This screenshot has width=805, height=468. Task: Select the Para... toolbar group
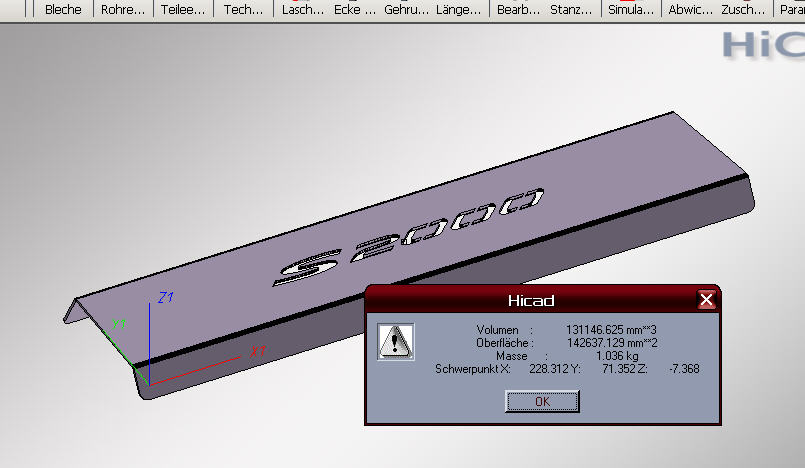[x=791, y=9]
